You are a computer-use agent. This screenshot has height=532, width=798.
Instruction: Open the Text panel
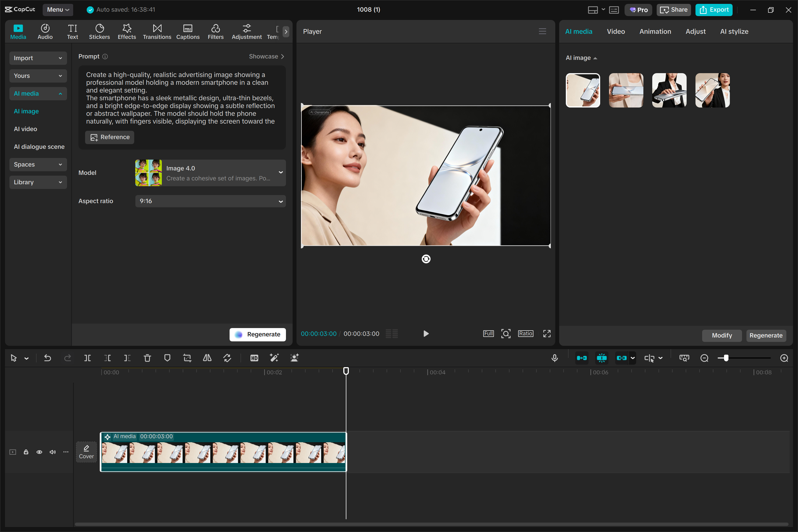[x=72, y=32]
